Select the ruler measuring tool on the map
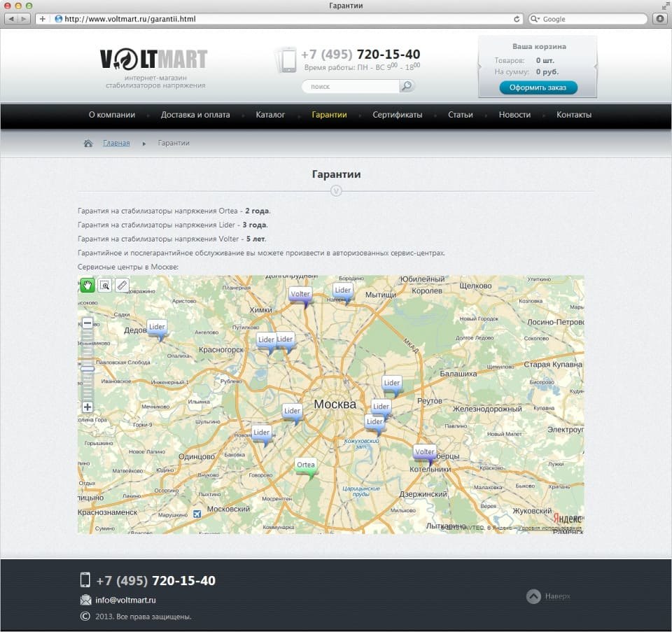This screenshot has width=672, height=632. [122, 285]
